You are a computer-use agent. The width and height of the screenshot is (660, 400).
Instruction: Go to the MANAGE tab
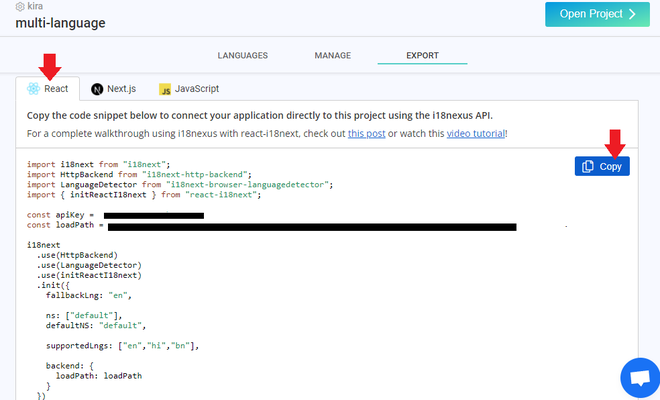(x=332, y=56)
